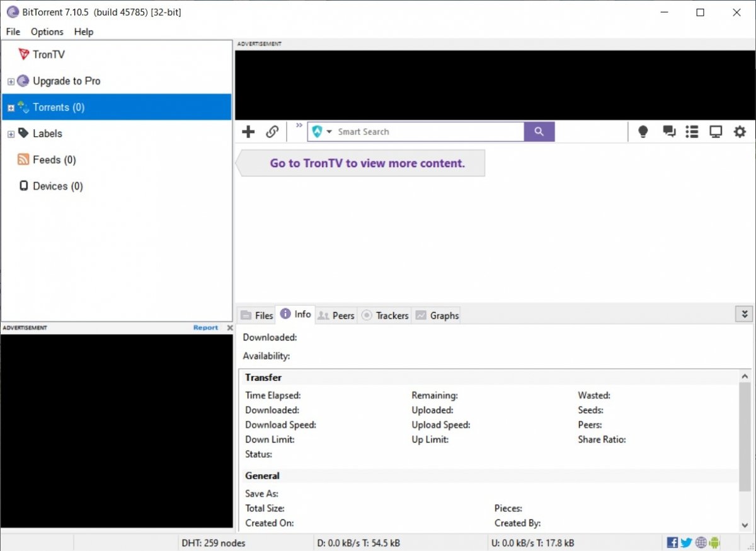This screenshot has height=551, width=756.
Task: Click the lightbulb icon in the toolbar
Action: coord(643,132)
